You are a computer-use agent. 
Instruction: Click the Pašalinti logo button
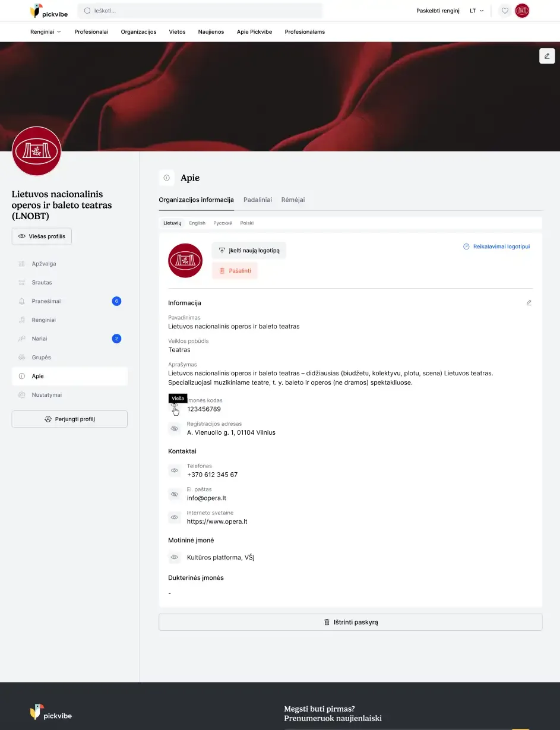tap(235, 271)
